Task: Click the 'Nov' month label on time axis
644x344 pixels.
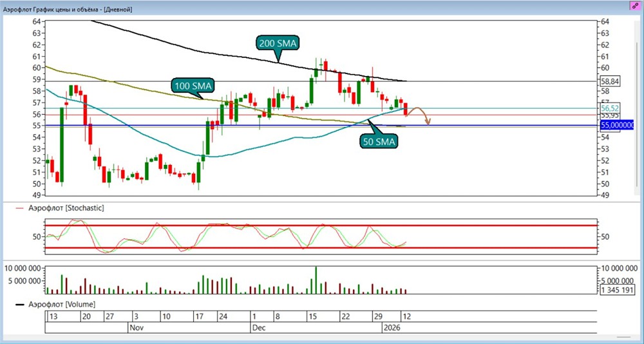Action: (137, 328)
